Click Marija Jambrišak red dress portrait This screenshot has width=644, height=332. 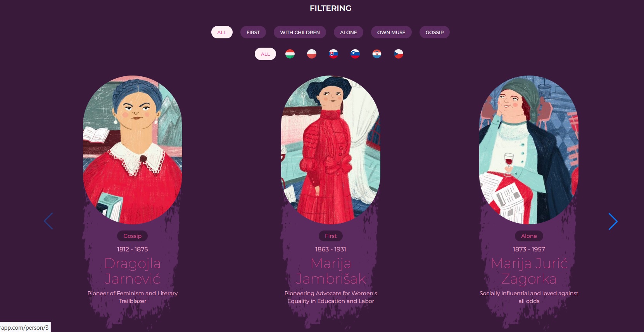331,150
